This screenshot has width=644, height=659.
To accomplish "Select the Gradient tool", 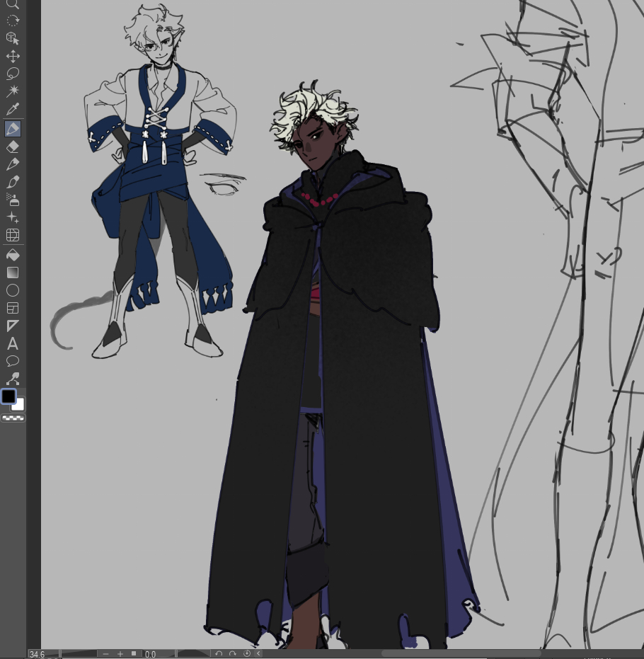I will coord(13,273).
